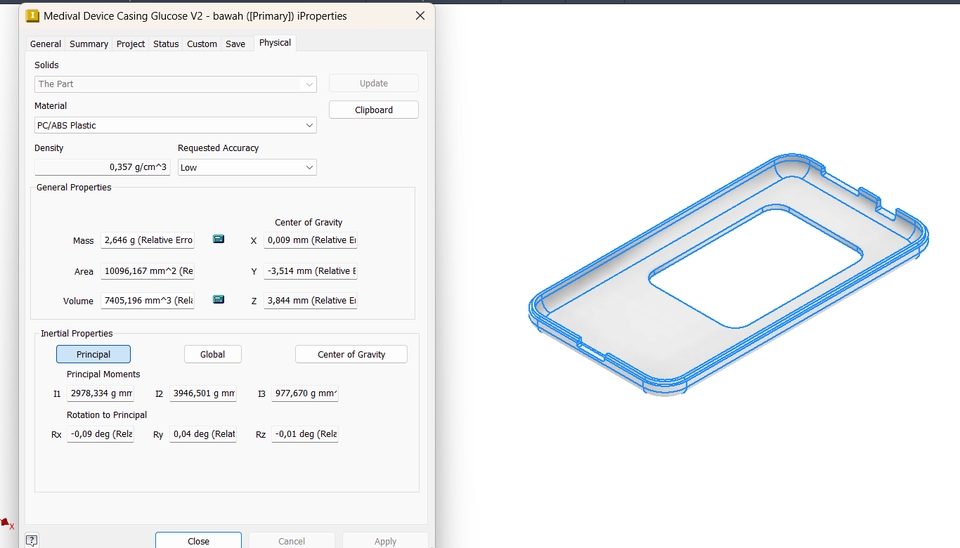This screenshot has width=960, height=548.
Task: Open the Summary tab
Action: tap(89, 44)
